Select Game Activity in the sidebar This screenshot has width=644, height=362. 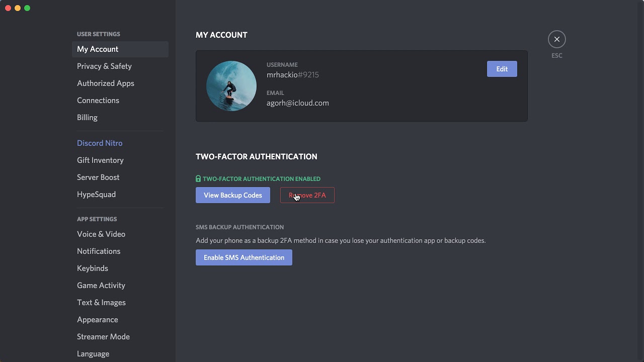(x=120, y=286)
